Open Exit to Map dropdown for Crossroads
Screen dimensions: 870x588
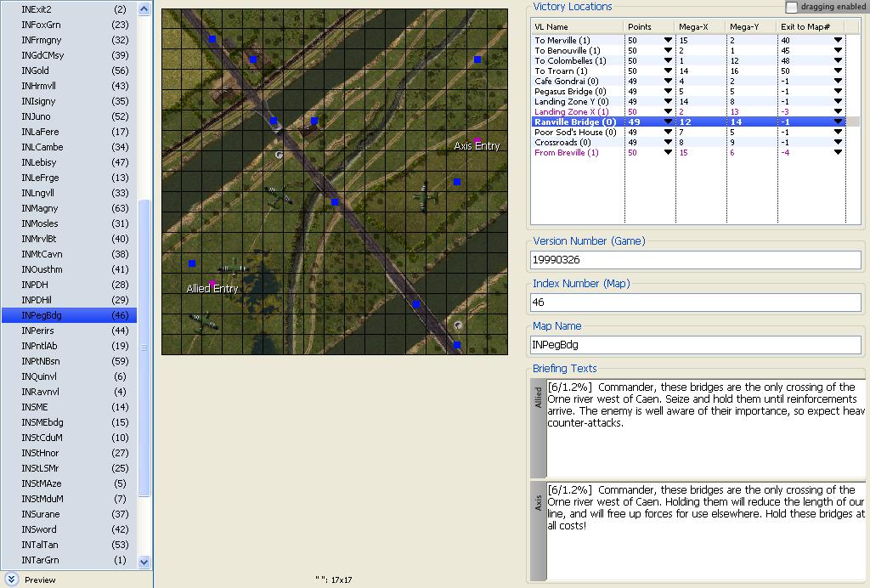pos(838,143)
